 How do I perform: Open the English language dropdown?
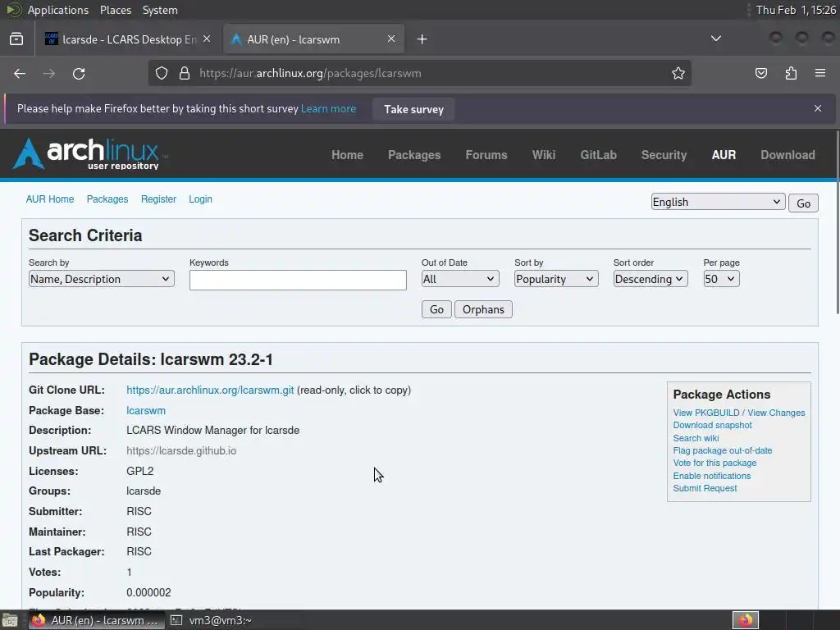pos(718,202)
